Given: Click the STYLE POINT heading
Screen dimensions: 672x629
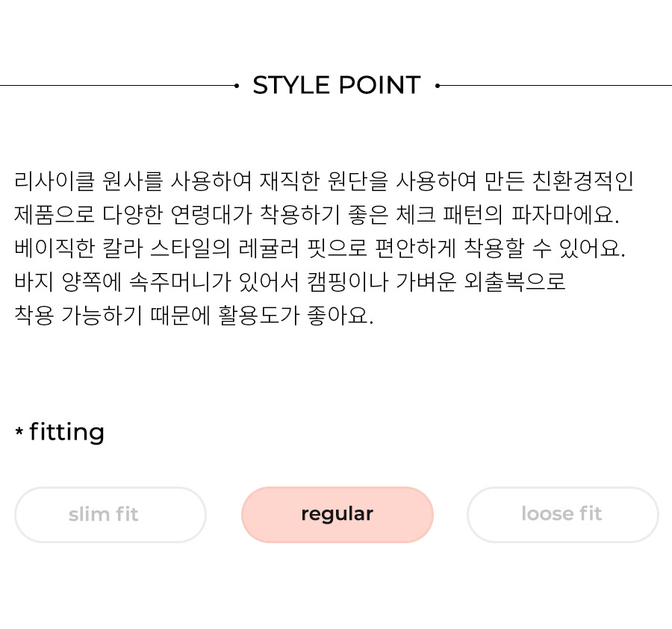Looking at the screenshot, I should click(x=337, y=85).
